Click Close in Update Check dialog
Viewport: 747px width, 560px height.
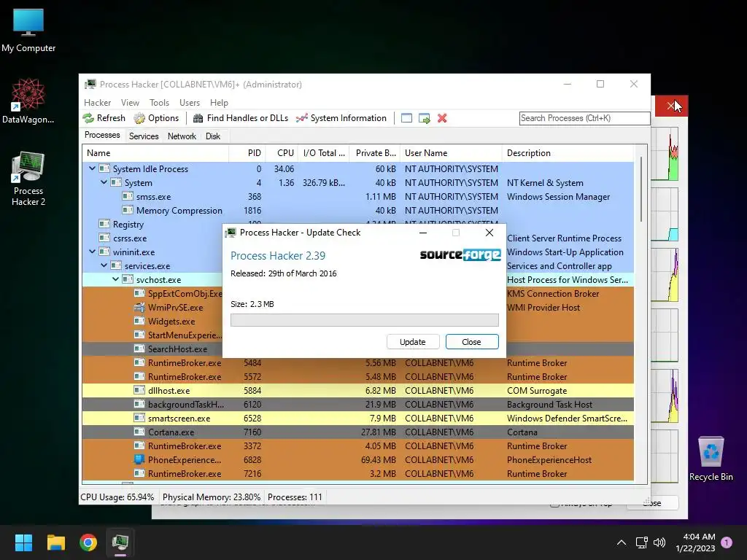pyautogui.click(x=472, y=342)
